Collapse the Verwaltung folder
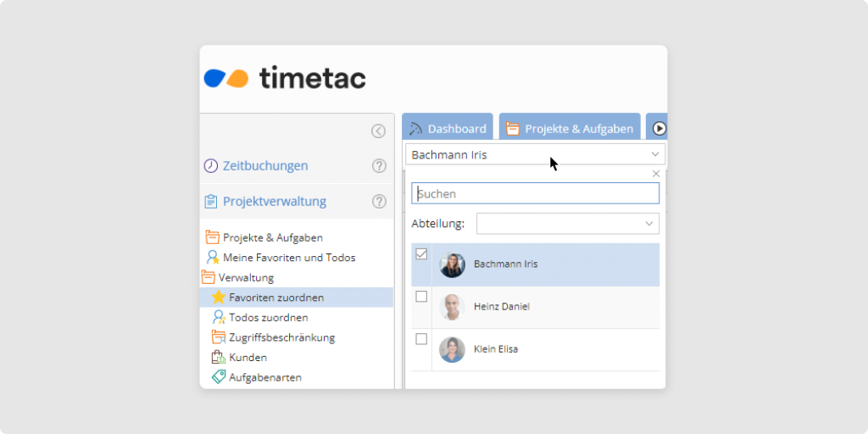The image size is (868, 434). pyautogui.click(x=208, y=277)
